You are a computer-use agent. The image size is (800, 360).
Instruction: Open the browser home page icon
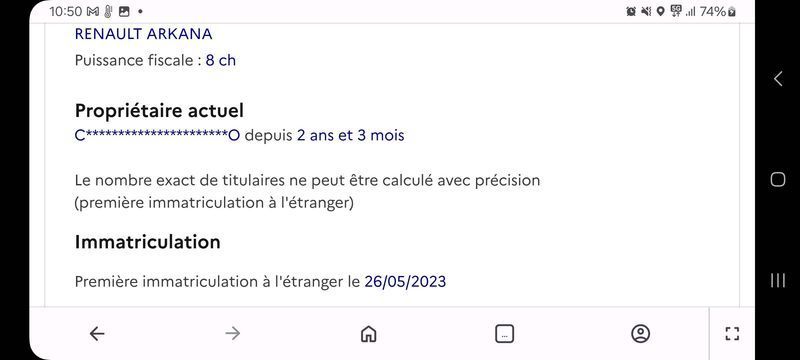[x=368, y=334]
